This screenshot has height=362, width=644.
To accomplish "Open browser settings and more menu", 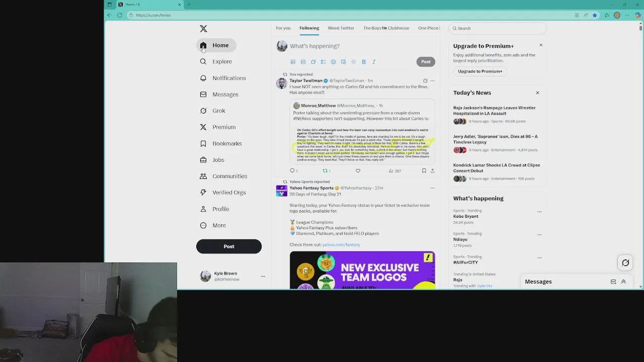I will 627,15.
